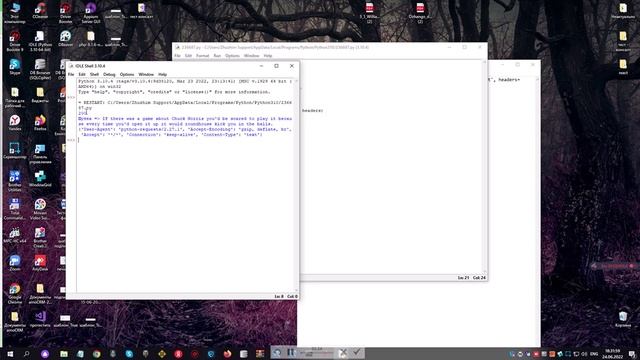Open Run menu in the editor window
Screen dimensions: 640x360
point(217,56)
